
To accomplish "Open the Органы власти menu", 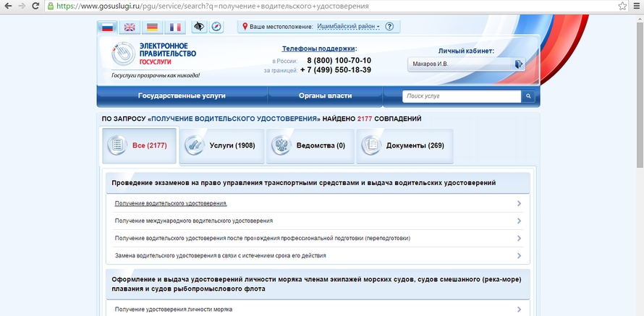I will point(325,95).
